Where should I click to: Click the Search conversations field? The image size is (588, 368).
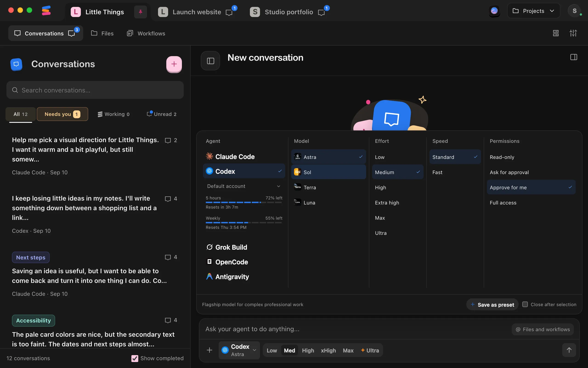(x=95, y=90)
